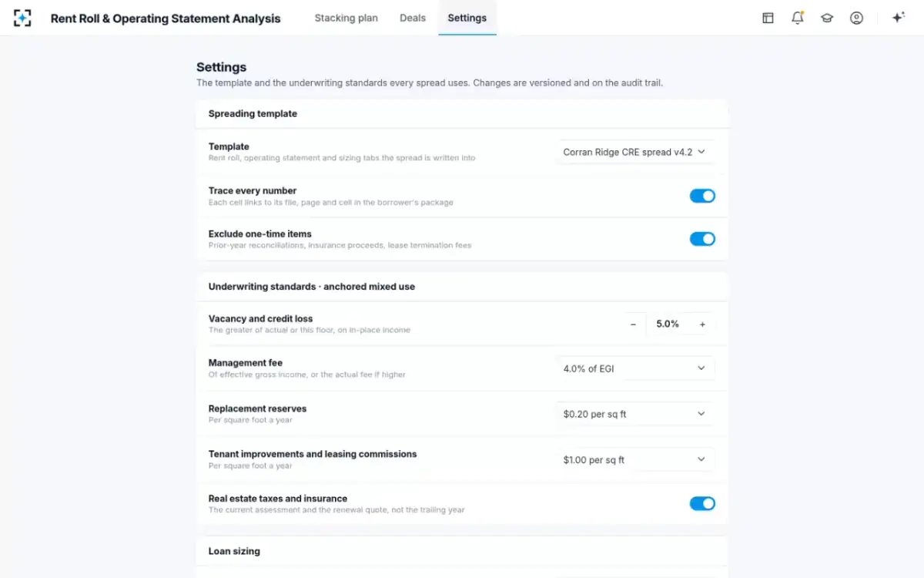This screenshot has height=578, width=924.
Task: Click the Spreading template section header
Action: 253,113
